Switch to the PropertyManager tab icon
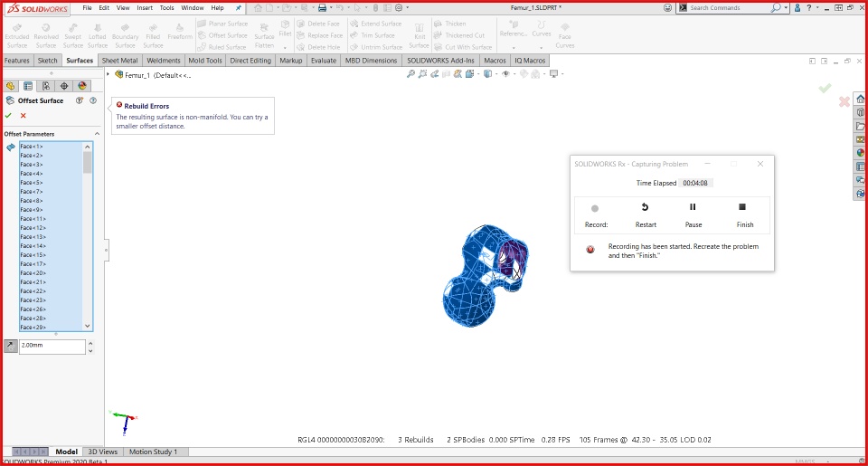The height and width of the screenshot is (466, 868). pos(28,86)
